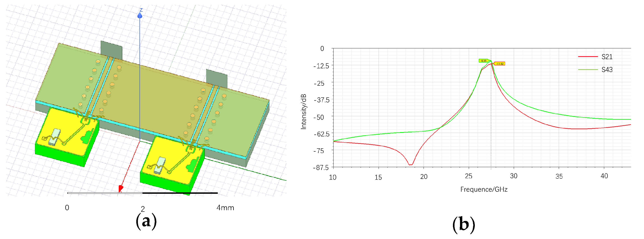
Task: Click the 15 x-axis tick label
Action: point(378,178)
